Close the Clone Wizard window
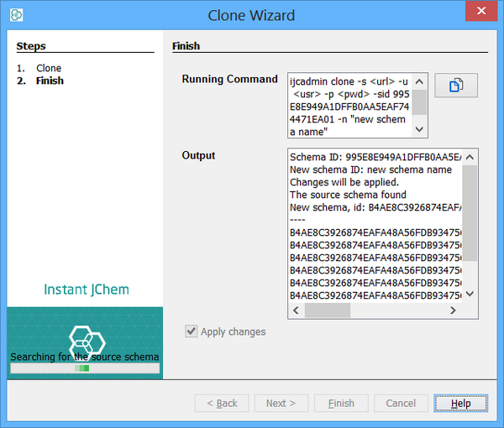Viewport: 504px width, 428px height. coord(480,13)
